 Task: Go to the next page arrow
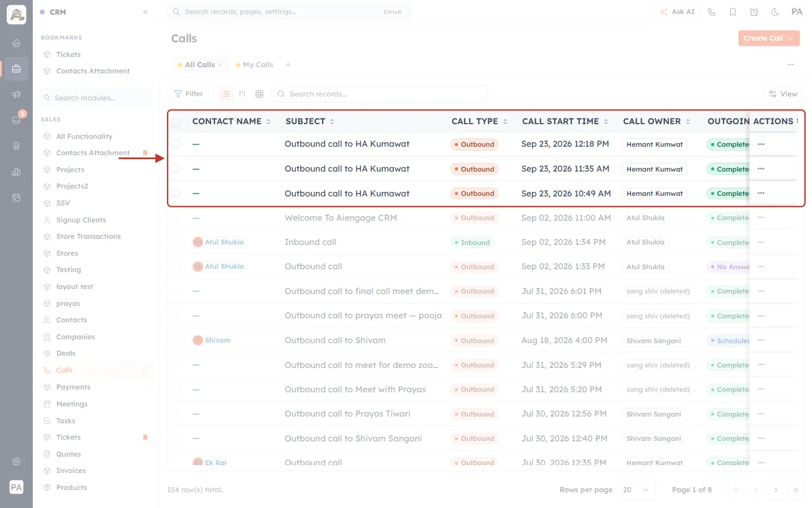coord(775,489)
